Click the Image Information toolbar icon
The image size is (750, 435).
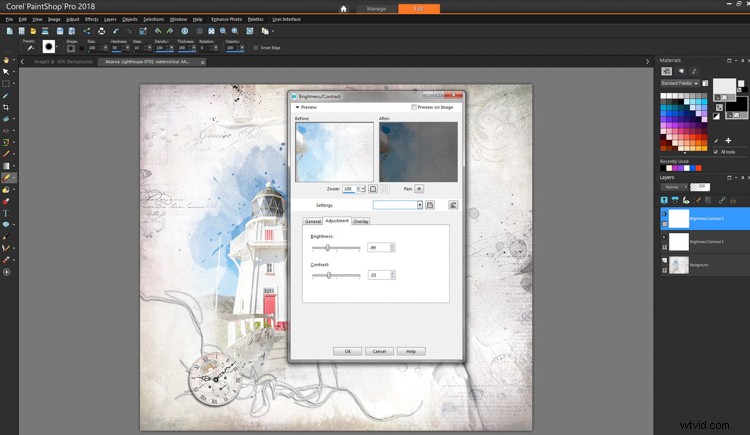(185, 31)
